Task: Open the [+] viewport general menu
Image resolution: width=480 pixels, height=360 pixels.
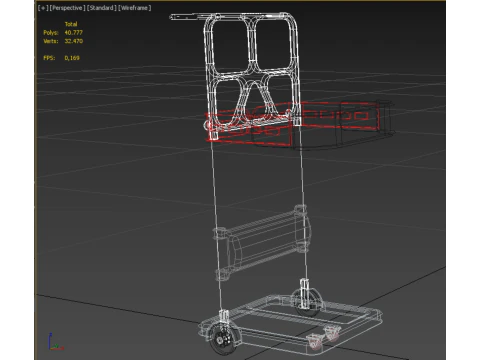Action: point(43,8)
